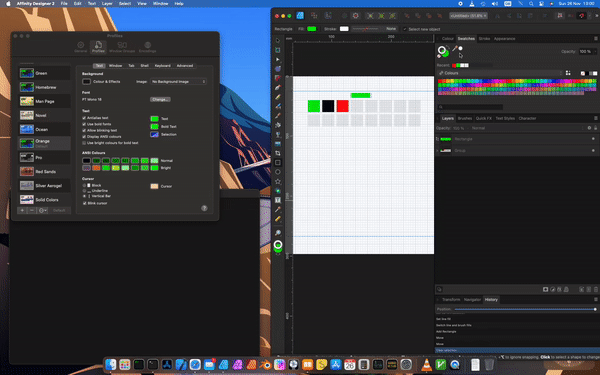
Task: Open the Trash in the Dock
Action: tap(489, 365)
